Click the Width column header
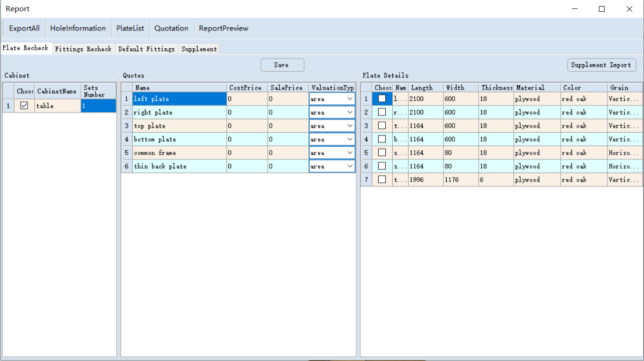The height and width of the screenshot is (361, 644). (461, 88)
